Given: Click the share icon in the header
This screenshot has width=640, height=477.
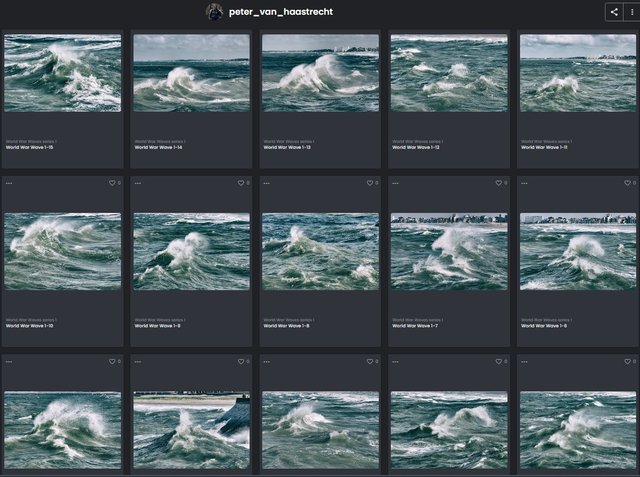Looking at the screenshot, I should click(x=614, y=12).
